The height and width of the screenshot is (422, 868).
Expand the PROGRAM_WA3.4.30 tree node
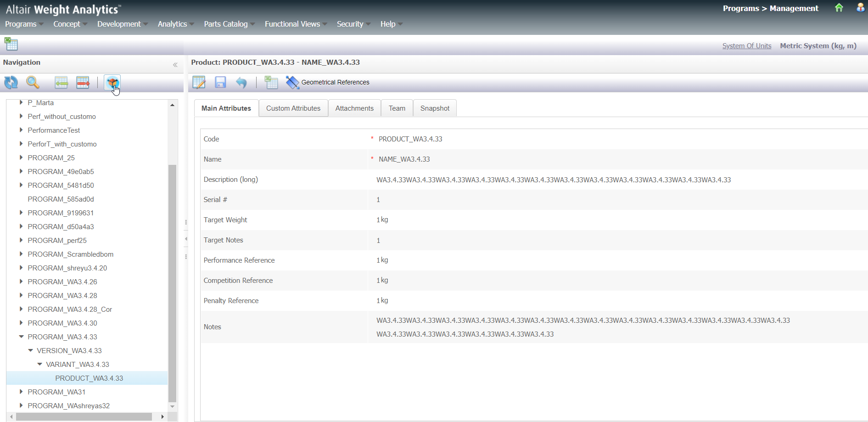click(x=21, y=323)
